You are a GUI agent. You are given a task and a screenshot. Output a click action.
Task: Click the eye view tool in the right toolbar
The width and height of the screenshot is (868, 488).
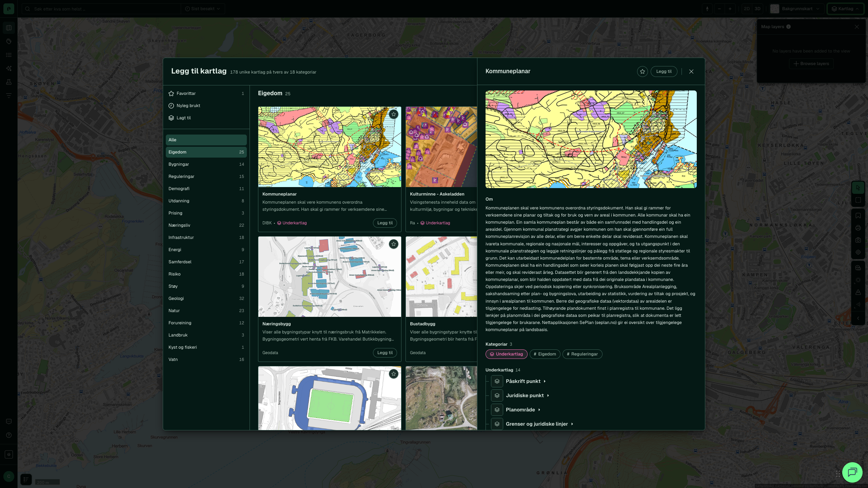[858, 304]
